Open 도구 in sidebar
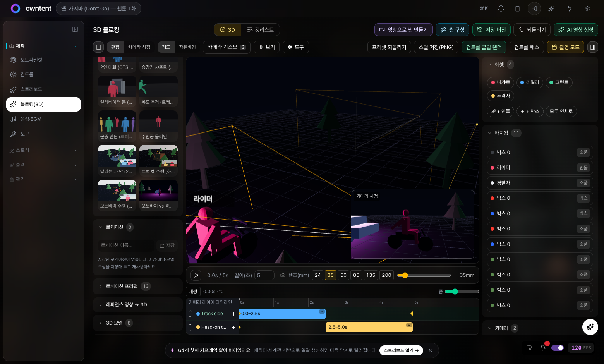Image resolution: width=604 pixels, height=364 pixels. (43, 134)
